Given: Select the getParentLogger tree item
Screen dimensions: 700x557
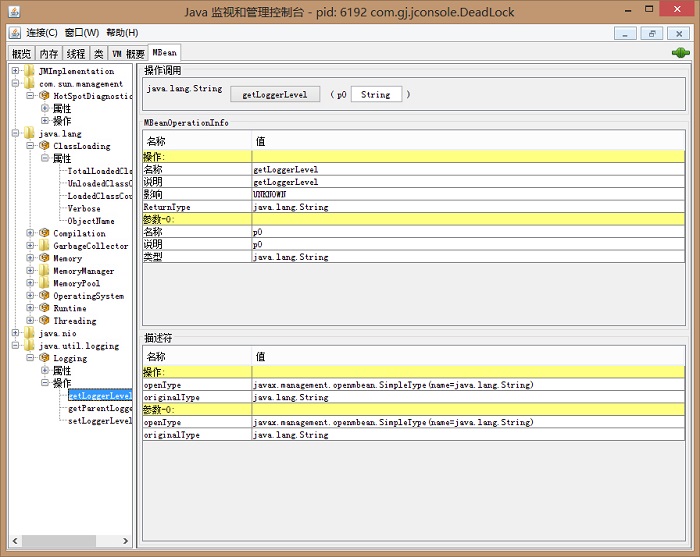Looking at the screenshot, I should pyautogui.click(x=100, y=408).
